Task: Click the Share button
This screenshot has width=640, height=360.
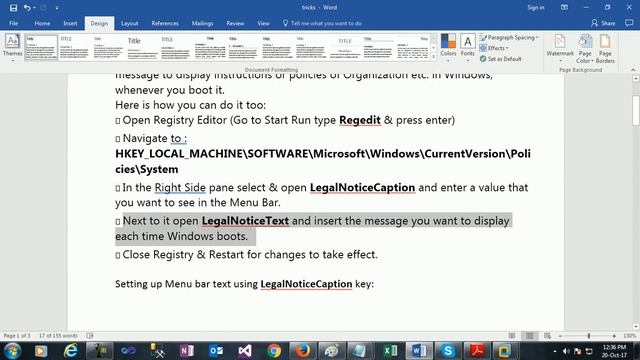Action: coord(603,23)
